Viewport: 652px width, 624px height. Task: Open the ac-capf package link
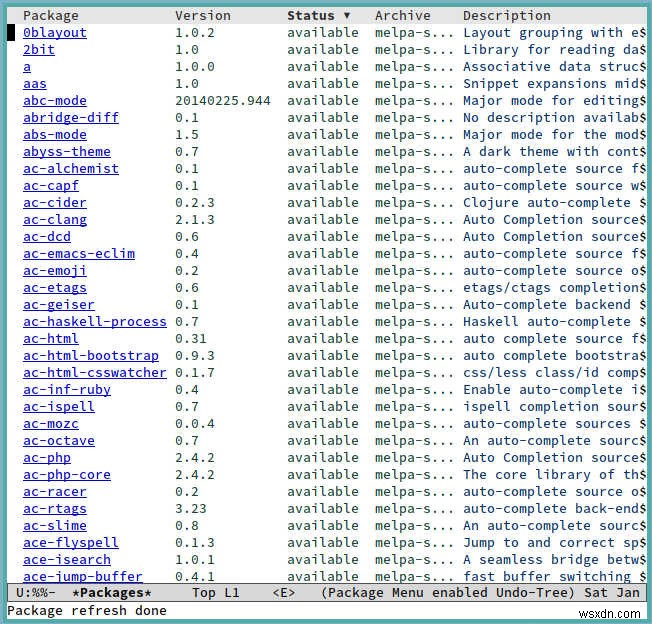point(51,186)
